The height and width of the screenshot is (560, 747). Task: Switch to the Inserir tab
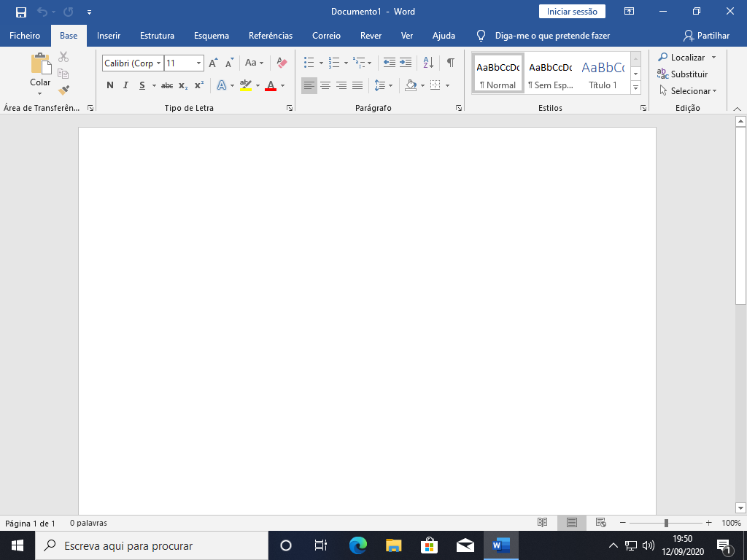pyautogui.click(x=109, y=36)
